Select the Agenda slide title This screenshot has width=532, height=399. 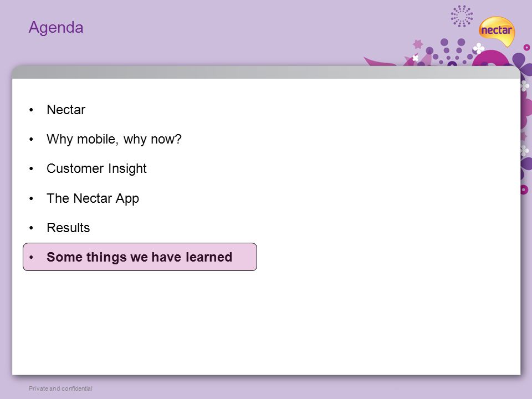[56, 28]
